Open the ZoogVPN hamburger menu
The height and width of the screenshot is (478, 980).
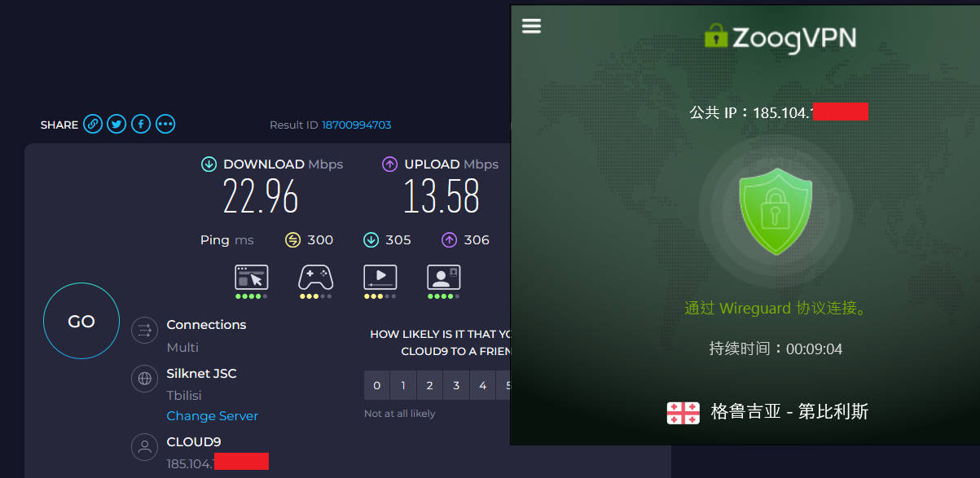point(531,26)
